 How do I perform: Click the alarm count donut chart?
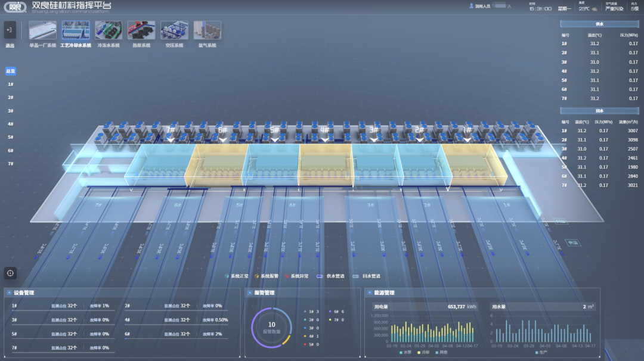pos(271,328)
